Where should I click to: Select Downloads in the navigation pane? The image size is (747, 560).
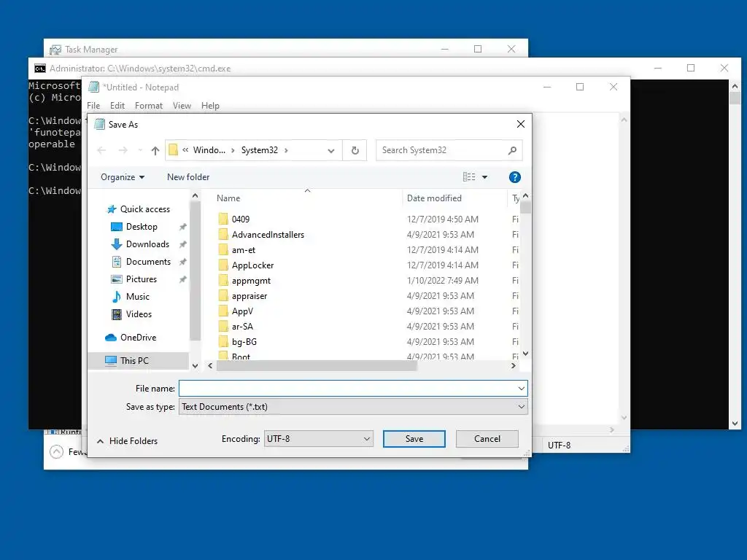tap(147, 244)
